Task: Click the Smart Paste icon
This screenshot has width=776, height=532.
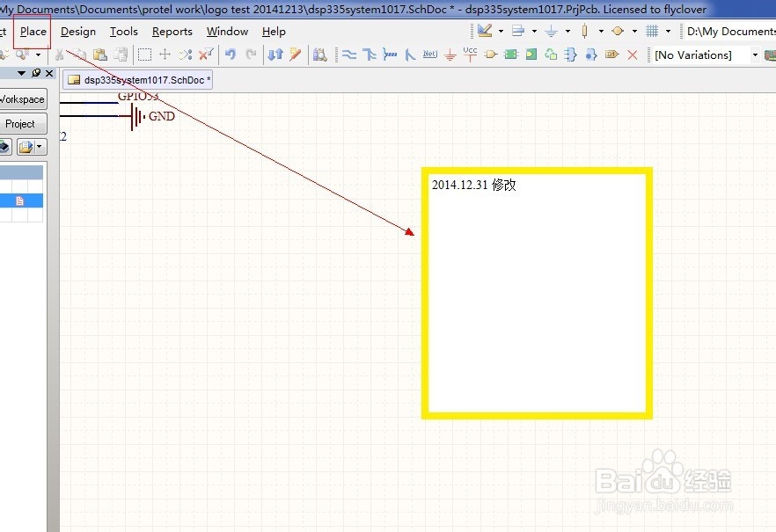Action: (x=121, y=55)
